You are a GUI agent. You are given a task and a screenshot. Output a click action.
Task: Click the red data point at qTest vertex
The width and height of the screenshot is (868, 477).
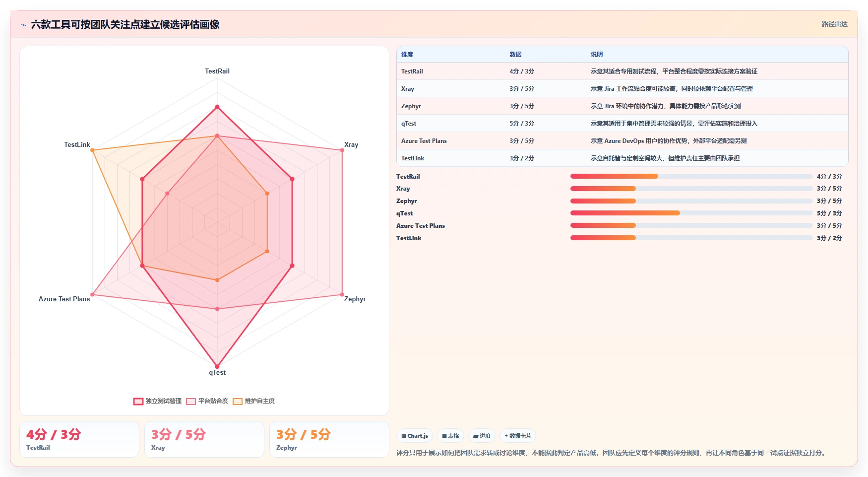point(217,366)
